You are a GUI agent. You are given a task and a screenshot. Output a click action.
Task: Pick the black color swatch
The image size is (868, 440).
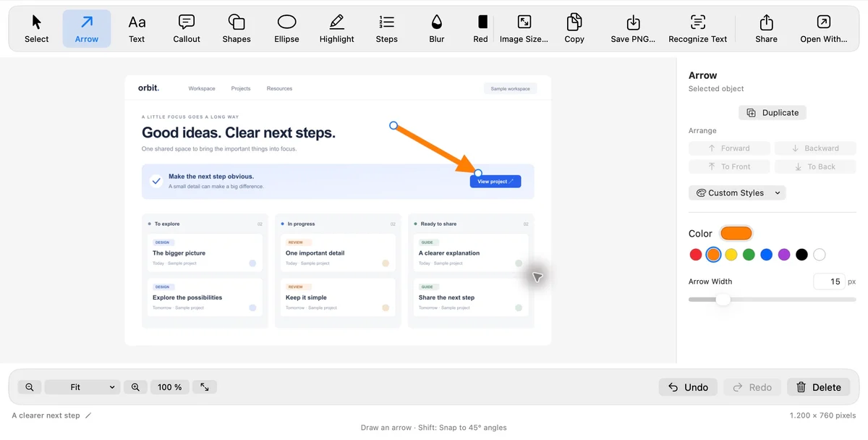coord(801,255)
